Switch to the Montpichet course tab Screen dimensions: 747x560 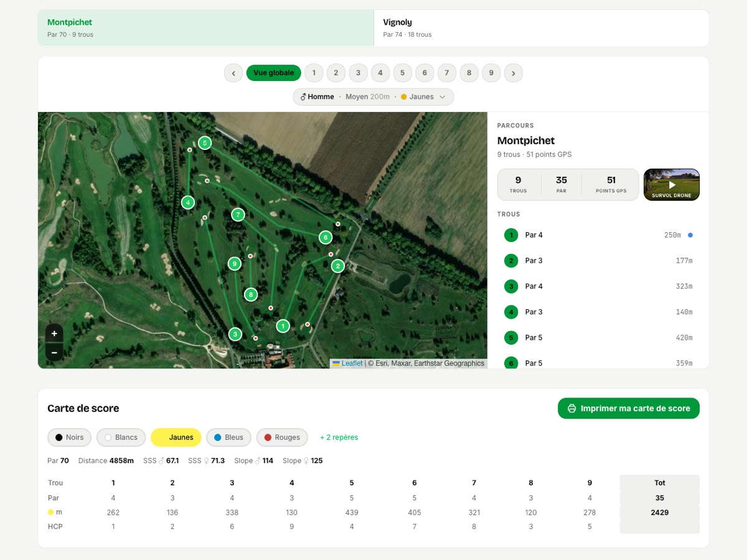point(206,28)
